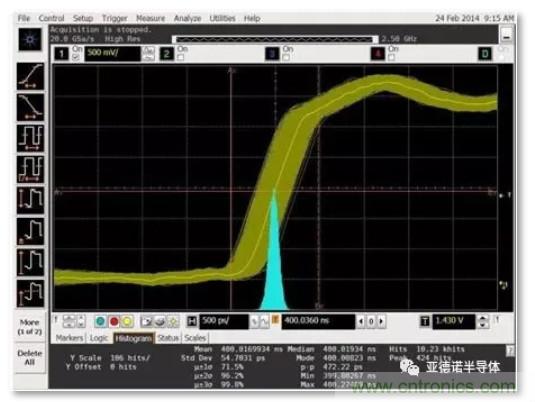Open the Measure menu
The image size is (535, 402).
[150, 18]
